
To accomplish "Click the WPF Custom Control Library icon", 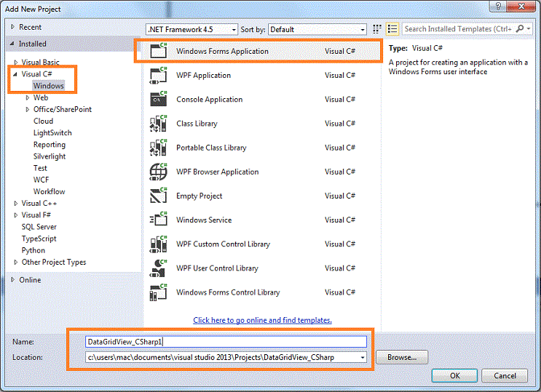I will 158,244.
